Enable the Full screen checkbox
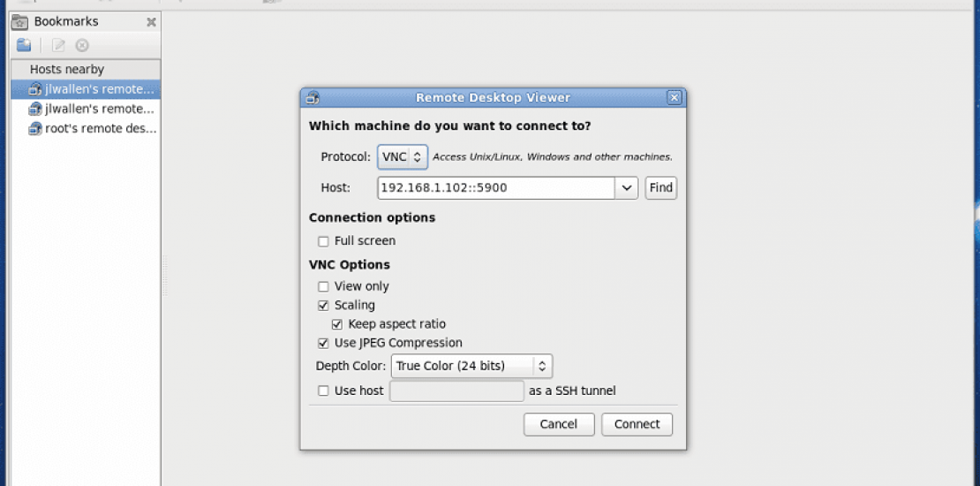 coord(323,241)
